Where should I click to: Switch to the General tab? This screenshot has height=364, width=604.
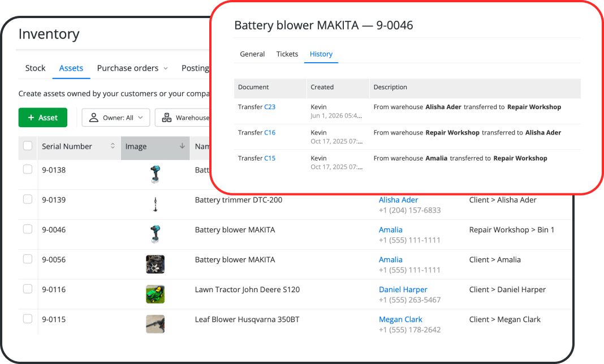[252, 54]
